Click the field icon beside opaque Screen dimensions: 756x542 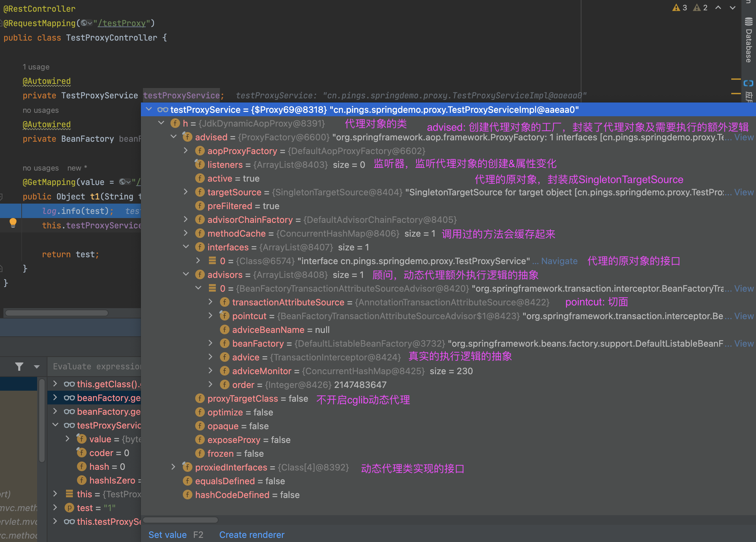200,426
